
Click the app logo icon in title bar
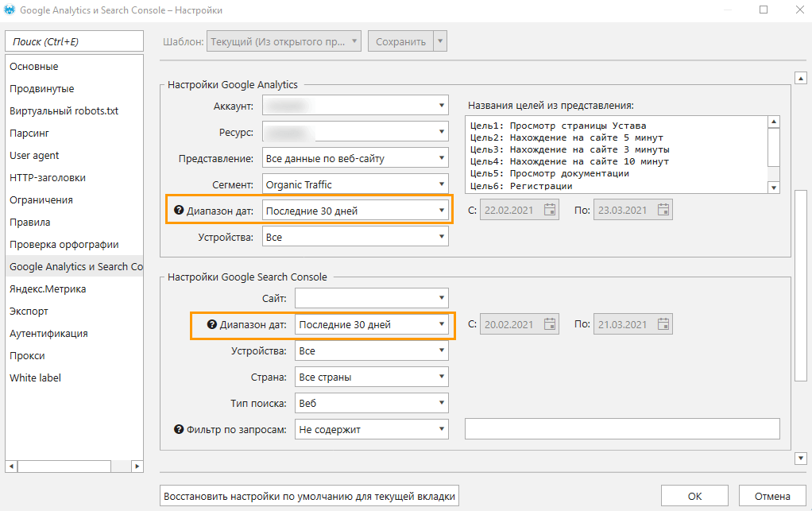(x=10, y=10)
